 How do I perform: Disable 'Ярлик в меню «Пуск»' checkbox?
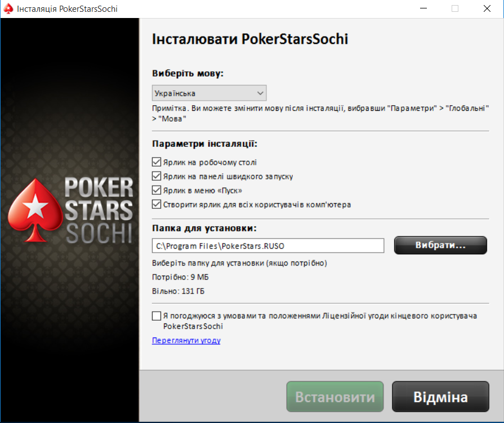click(x=157, y=190)
